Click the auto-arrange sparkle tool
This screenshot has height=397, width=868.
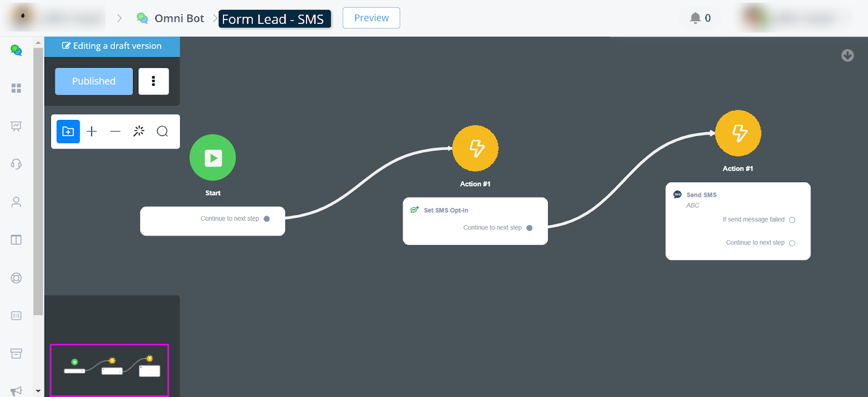139,131
